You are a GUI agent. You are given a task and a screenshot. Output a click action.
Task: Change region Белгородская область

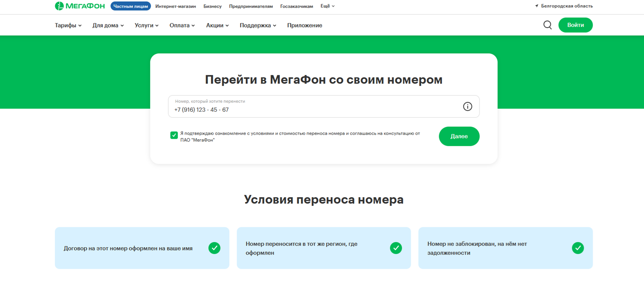[567, 6]
